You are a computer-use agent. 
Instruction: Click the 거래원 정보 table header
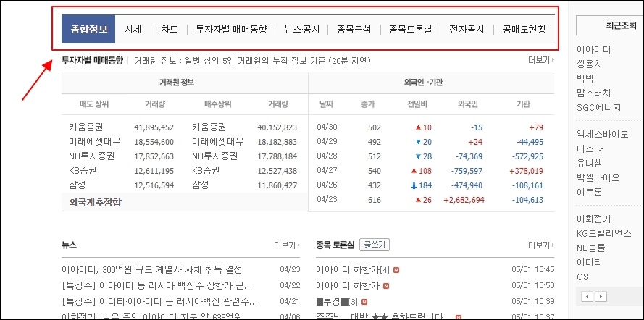click(177, 82)
